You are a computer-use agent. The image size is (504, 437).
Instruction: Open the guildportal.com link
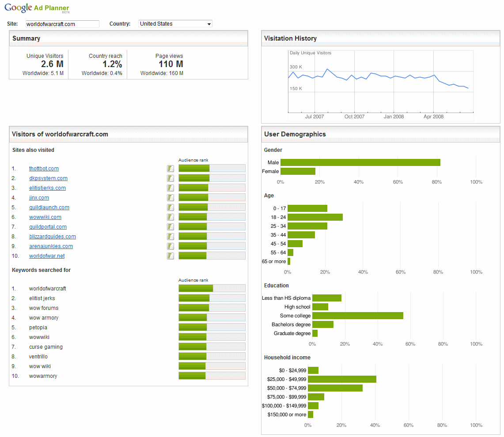48,227
